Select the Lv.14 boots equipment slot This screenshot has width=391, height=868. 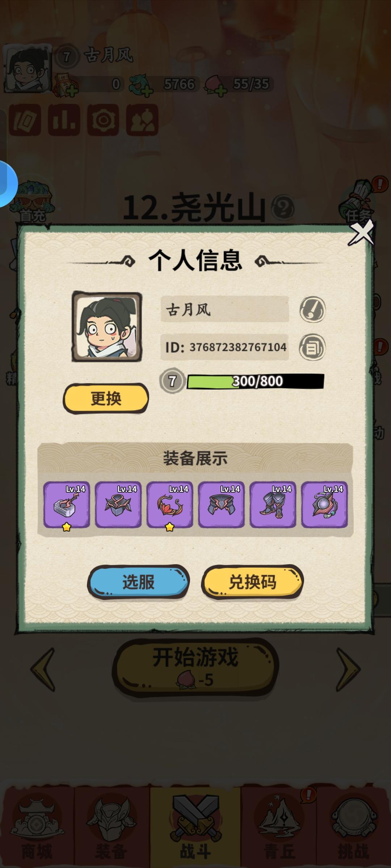pos(273,505)
